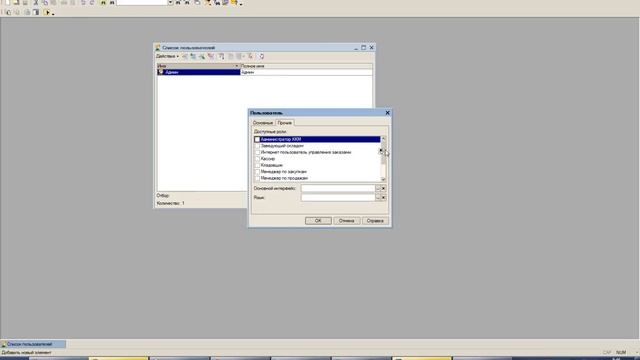Click the delete user icon in list toolbar
This screenshot has width=640, height=360.
[211, 56]
